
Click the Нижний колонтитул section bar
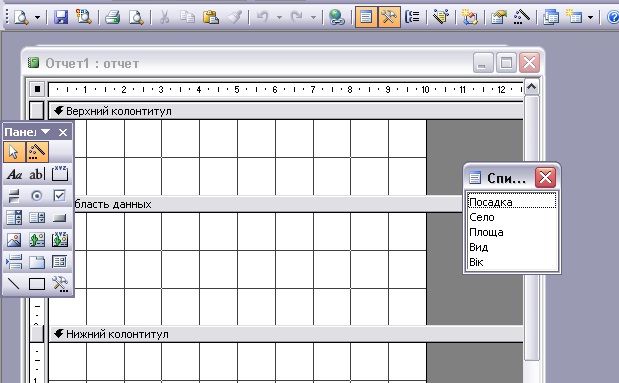tap(286, 334)
